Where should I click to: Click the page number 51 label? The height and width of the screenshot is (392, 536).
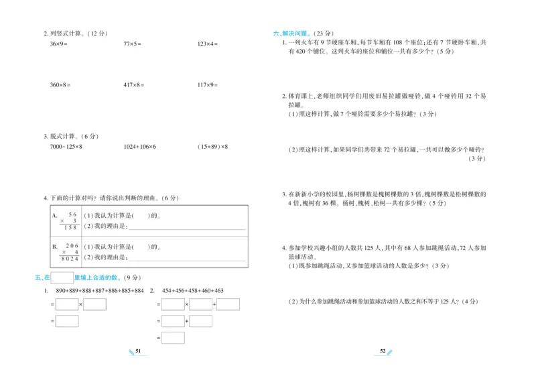138,350
